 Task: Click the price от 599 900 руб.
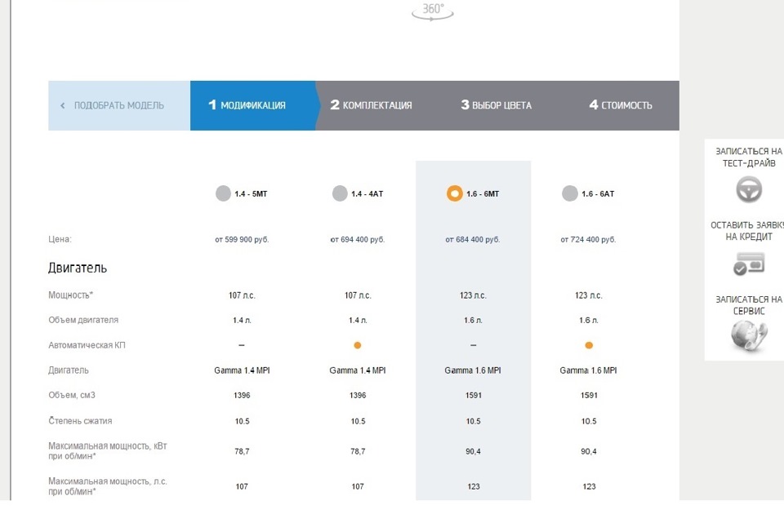coord(242,239)
